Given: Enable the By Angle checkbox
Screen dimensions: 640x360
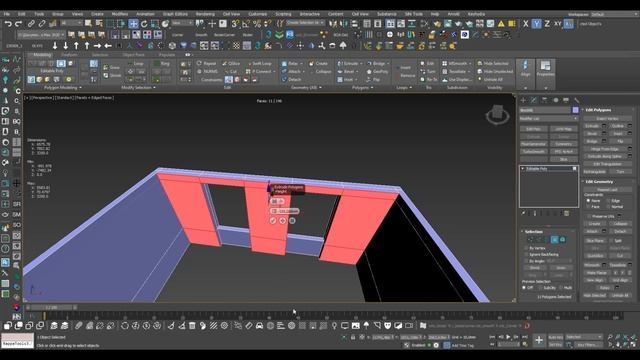Looking at the screenshot, I should 526,261.
